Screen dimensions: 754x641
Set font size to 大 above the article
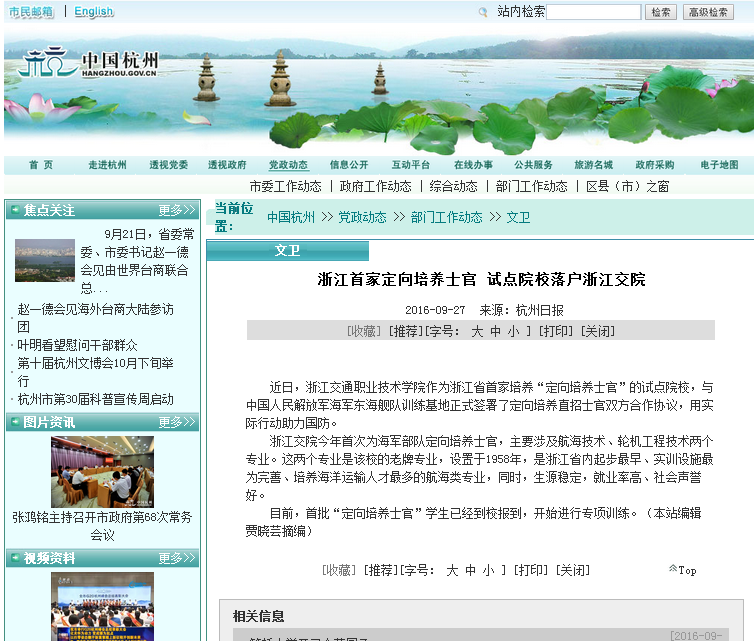[x=477, y=330]
